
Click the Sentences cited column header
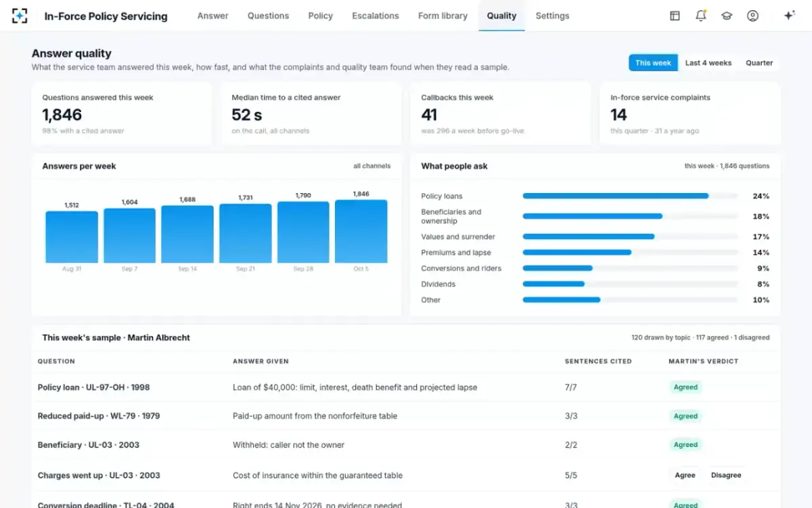coord(598,362)
